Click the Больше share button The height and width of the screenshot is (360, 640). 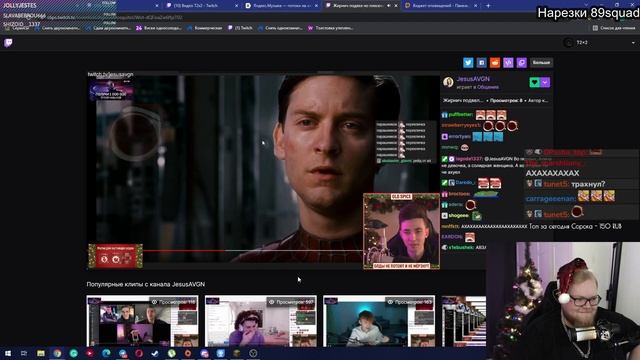pos(541,62)
